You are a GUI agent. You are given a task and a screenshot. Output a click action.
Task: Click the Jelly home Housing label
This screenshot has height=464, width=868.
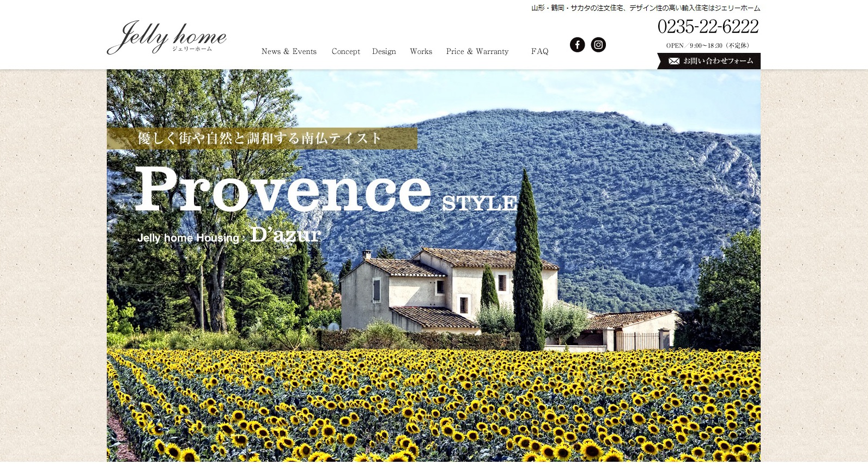coord(188,238)
